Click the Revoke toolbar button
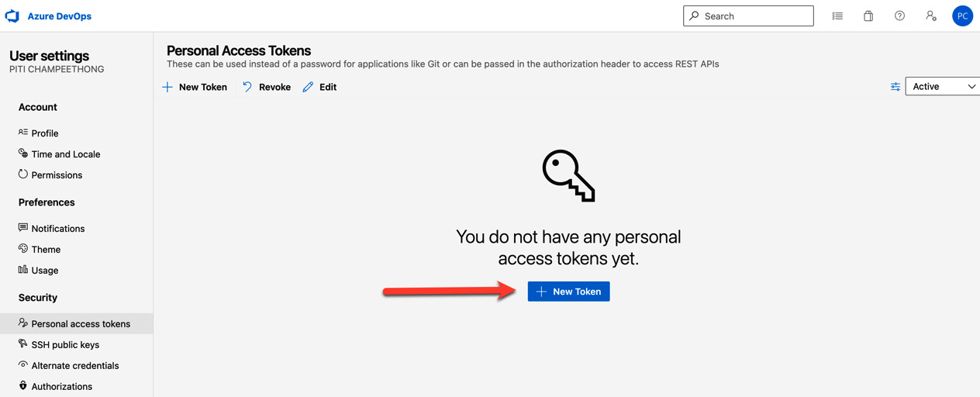Screen dimensions: 980x397 click(267, 87)
